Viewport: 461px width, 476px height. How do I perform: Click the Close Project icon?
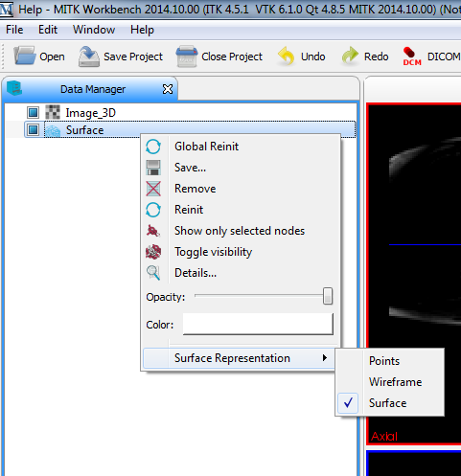click(x=186, y=57)
